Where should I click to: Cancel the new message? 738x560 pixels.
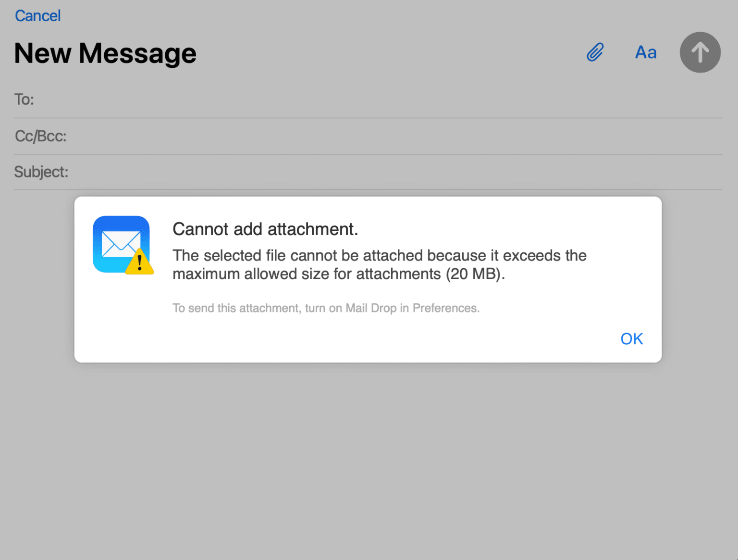[x=37, y=16]
